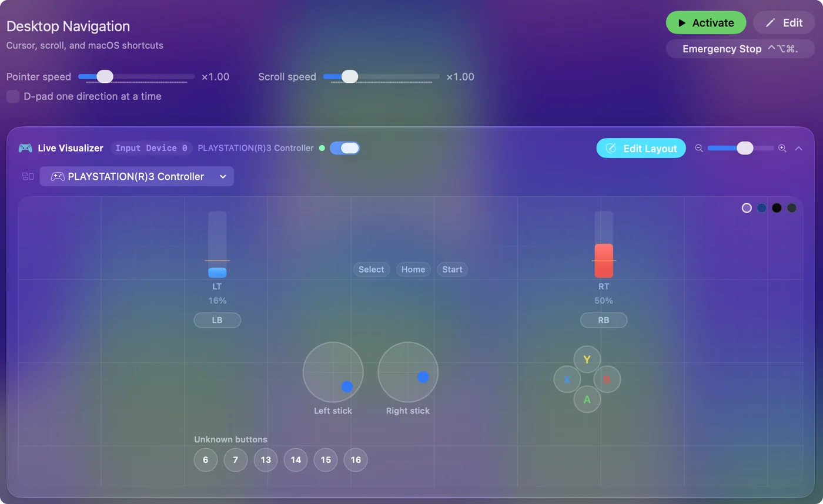823x504 pixels.
Task: Click unknown button 15
Action: coord(326,460)
